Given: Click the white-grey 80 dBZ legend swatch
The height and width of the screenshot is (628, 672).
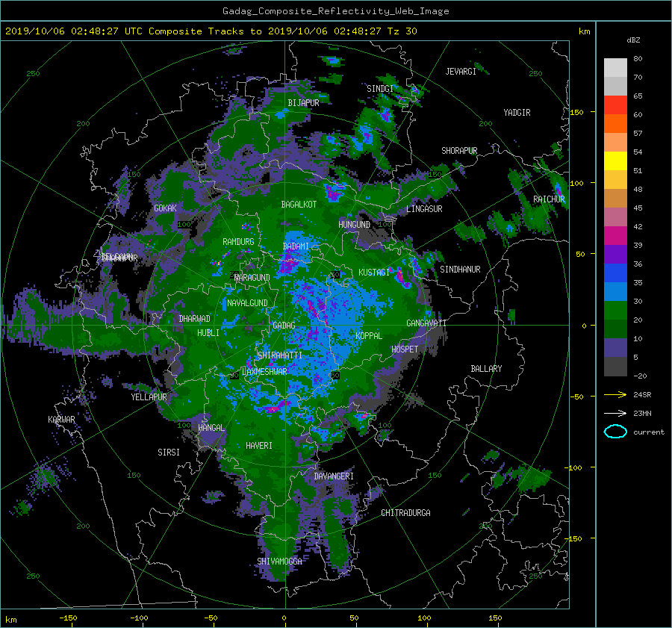Looking at the screenshot, I should tap(615, 67).
